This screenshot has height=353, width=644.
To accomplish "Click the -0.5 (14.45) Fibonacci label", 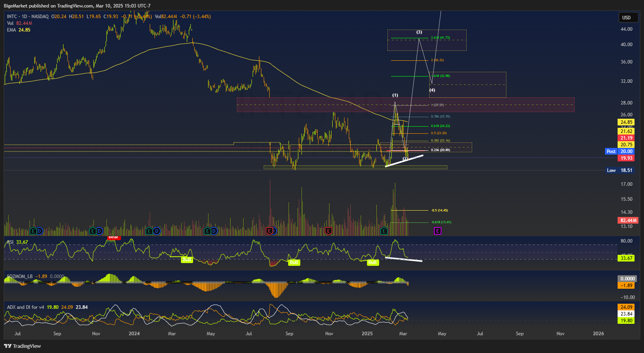I will pos(439,211).
